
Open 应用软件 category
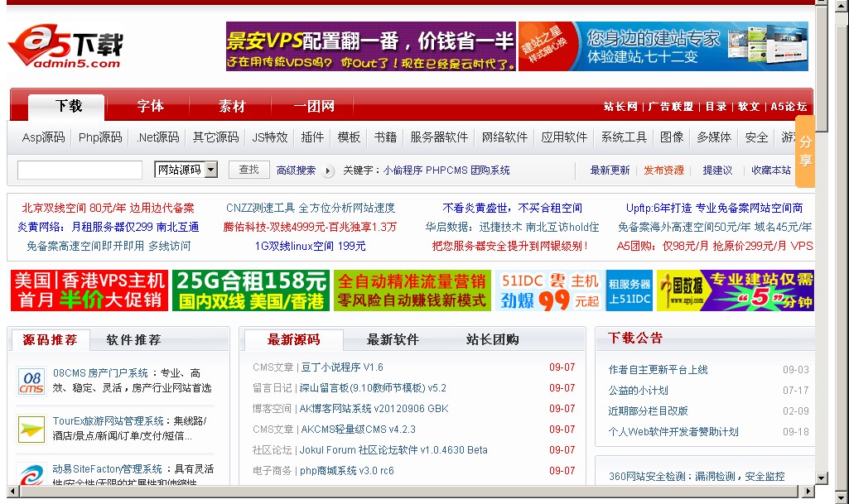click(x=564, y=137)
